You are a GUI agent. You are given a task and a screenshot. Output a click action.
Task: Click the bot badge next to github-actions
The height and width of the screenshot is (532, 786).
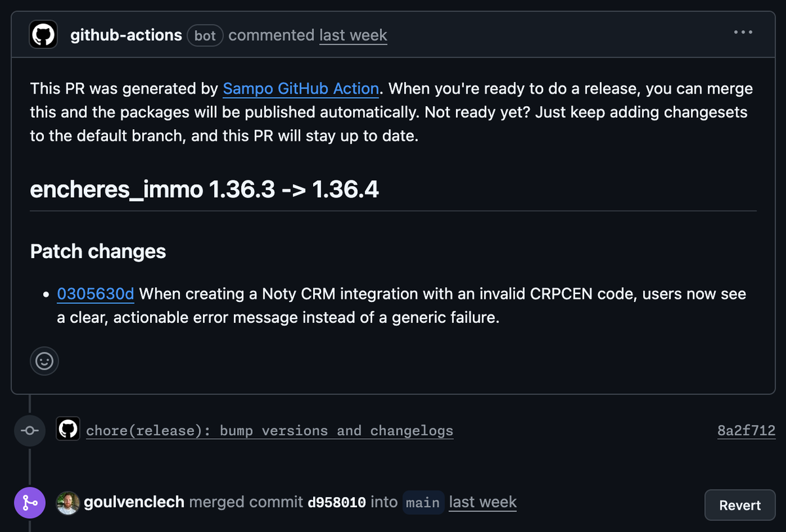(205, 35)
